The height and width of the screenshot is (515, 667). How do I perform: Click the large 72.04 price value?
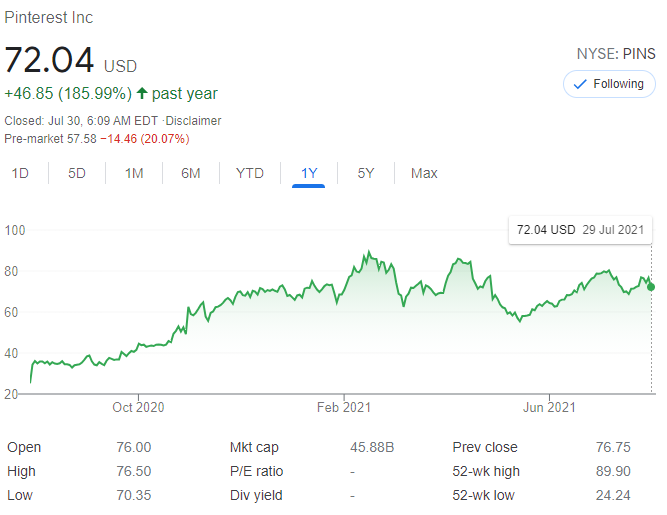(x=49, y=60)
